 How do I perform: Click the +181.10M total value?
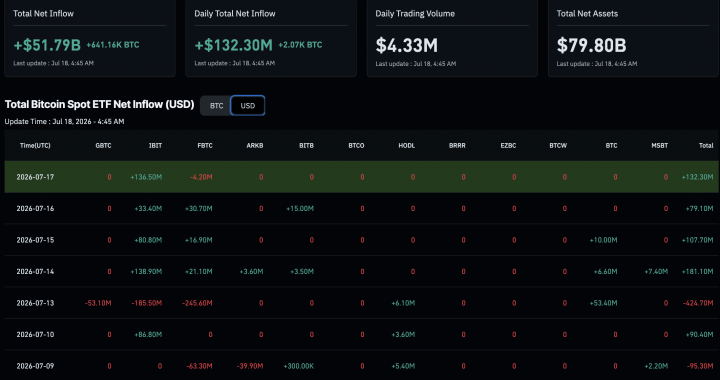[x=698, y=272]
